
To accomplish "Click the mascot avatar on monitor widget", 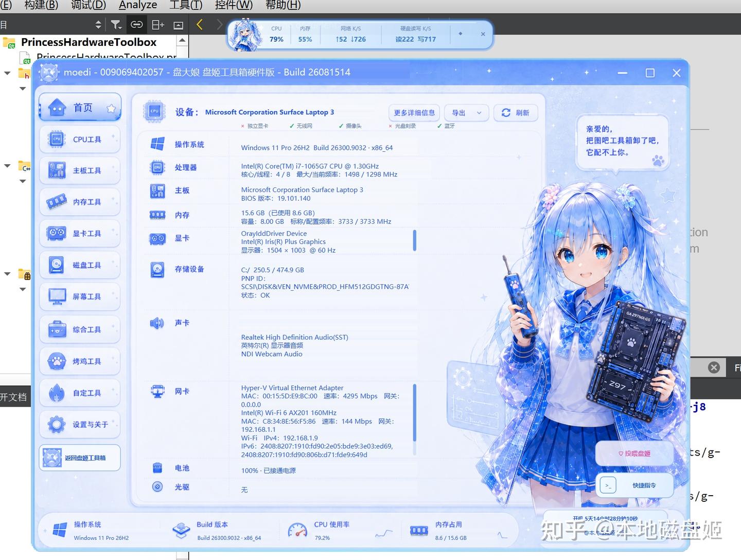I will (x=245, y=35).
